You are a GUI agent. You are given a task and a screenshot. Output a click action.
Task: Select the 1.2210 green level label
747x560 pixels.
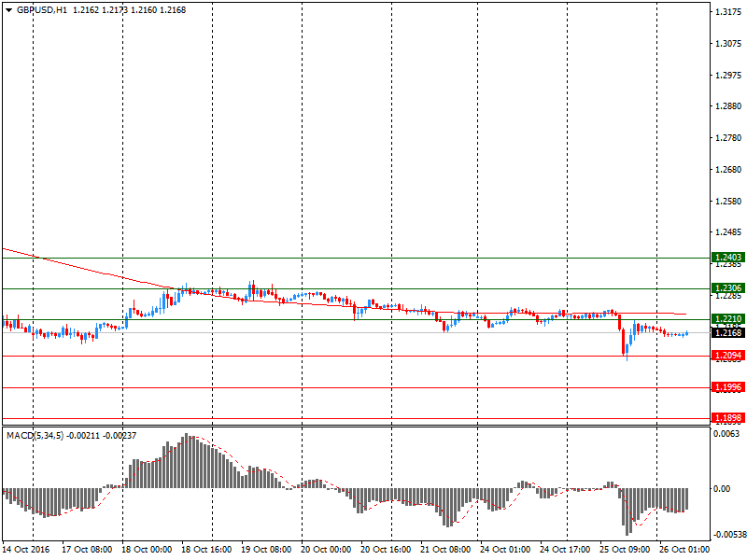click(x=728, y=319)
